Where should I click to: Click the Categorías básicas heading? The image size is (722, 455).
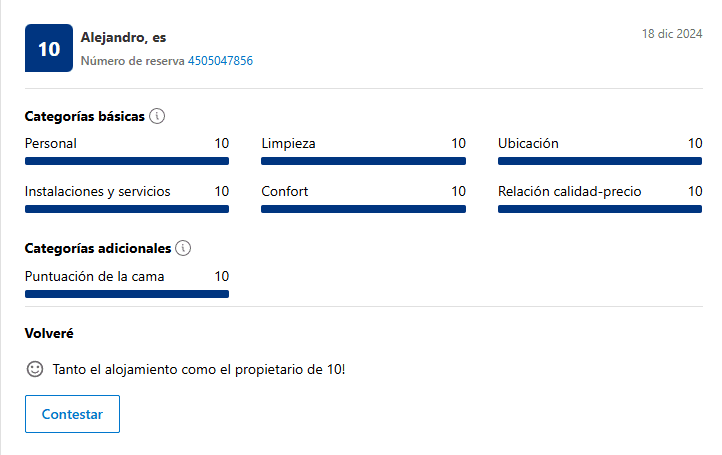85,116
